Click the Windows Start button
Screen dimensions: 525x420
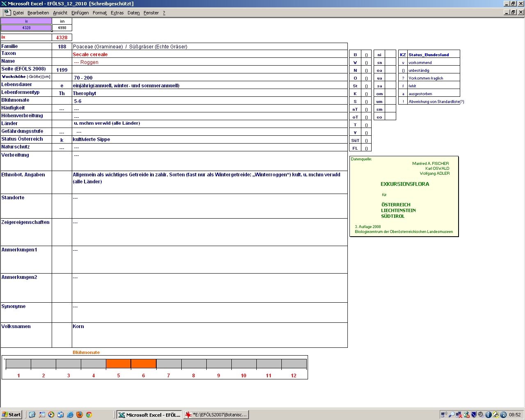(x=11, y=415)
